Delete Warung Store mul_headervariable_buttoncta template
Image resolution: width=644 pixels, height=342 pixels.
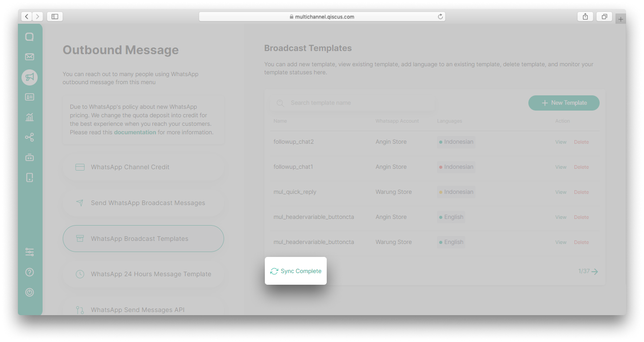point(582,242)
